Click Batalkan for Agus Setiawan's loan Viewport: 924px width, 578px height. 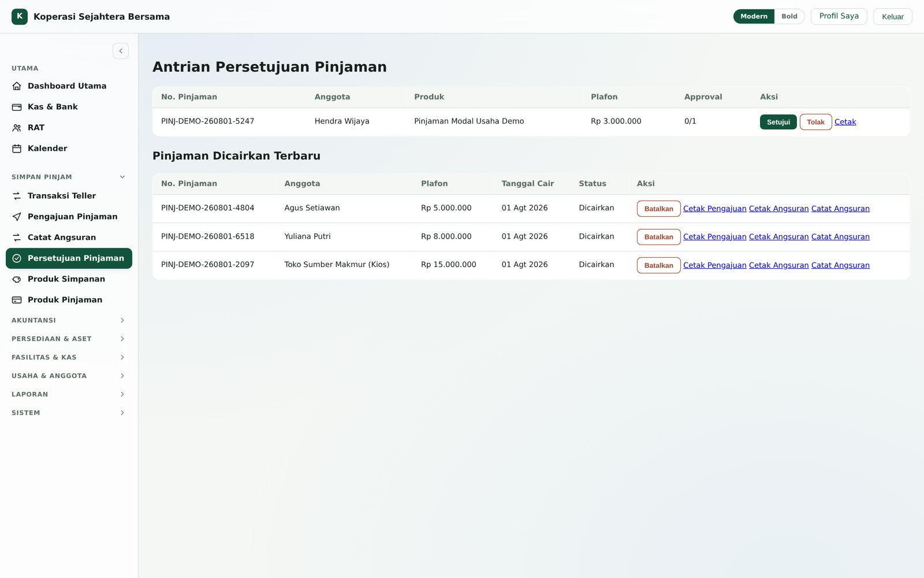(658, 209)
